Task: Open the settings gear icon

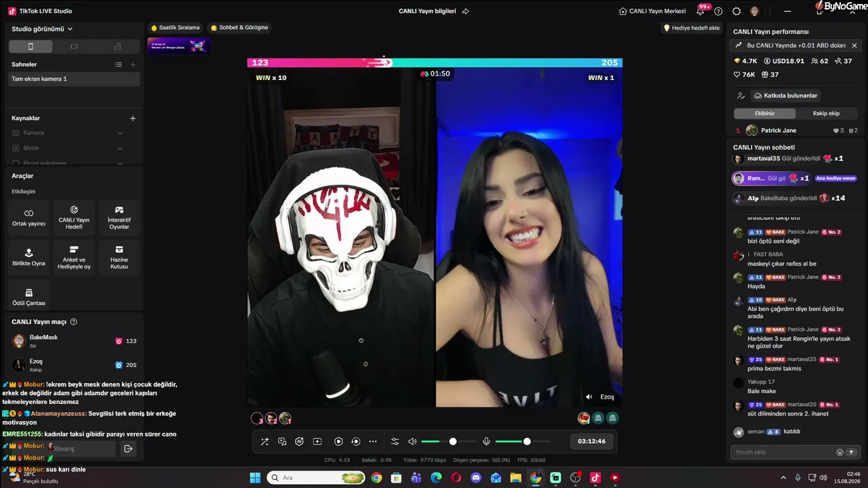Action: pyautogui.click(x=736, y=12)
